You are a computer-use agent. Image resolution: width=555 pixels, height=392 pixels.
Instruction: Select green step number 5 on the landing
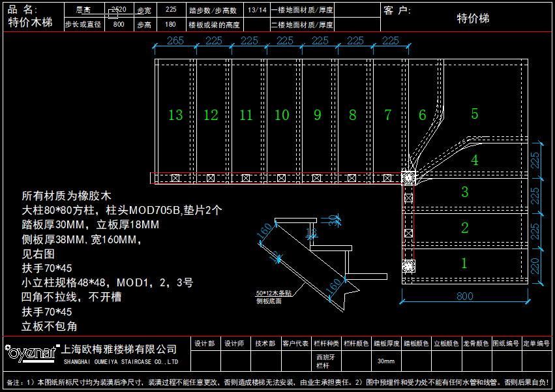[x=475, y=113]
